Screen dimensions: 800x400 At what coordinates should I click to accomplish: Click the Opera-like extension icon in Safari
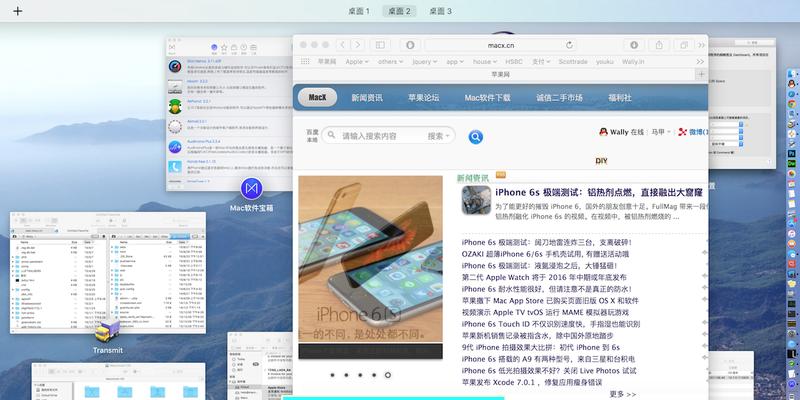(x=410, y=45)
